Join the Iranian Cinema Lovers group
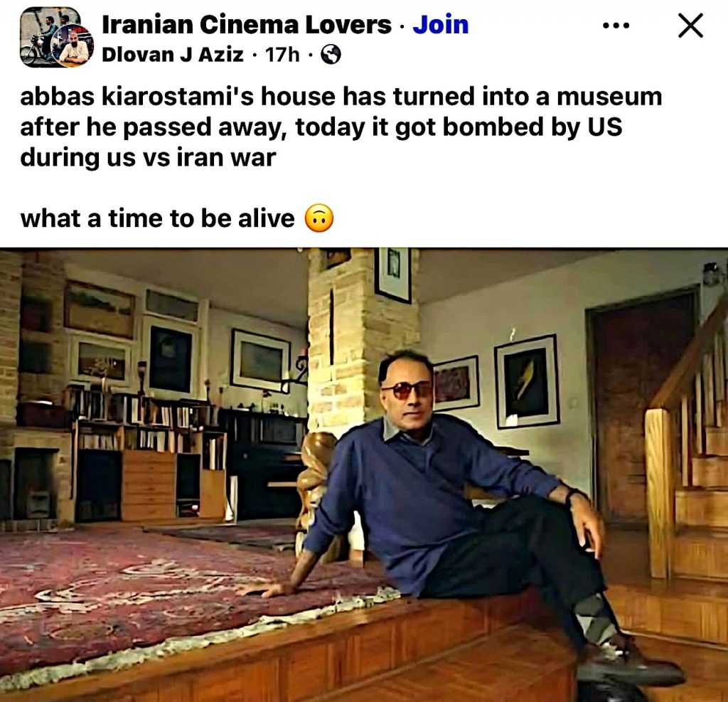 (x=441, y=25)
